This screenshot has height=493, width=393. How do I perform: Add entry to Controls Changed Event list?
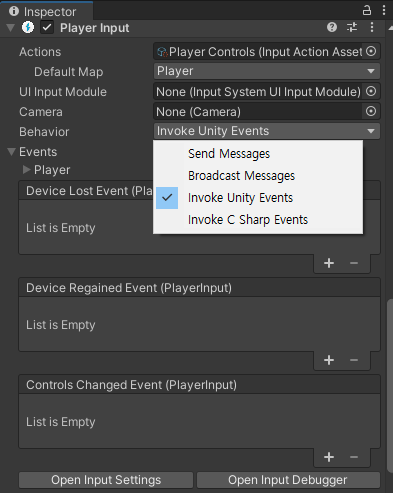pyautogui.click(x=329, y=457)
